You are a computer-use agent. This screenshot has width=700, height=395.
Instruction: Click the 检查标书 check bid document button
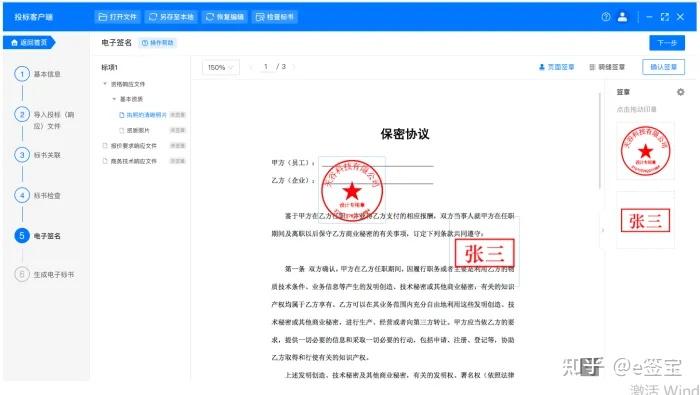[x=275, y=17]
